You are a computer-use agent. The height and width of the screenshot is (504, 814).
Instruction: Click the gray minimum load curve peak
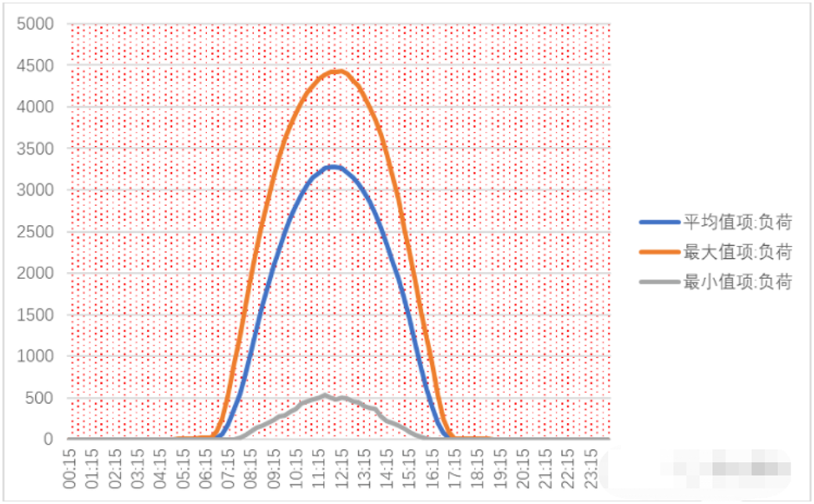pos(325,396)
